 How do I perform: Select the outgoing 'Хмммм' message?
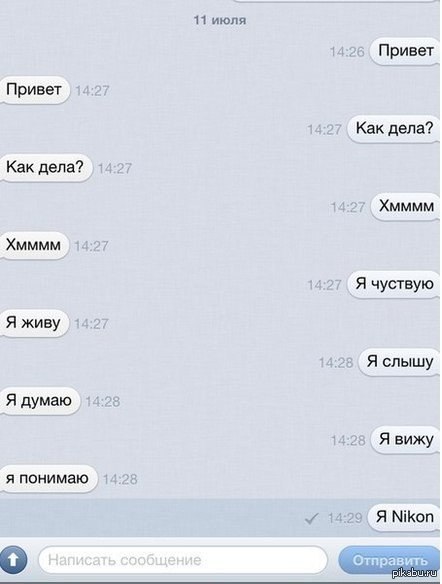click(x=406, y=206)
